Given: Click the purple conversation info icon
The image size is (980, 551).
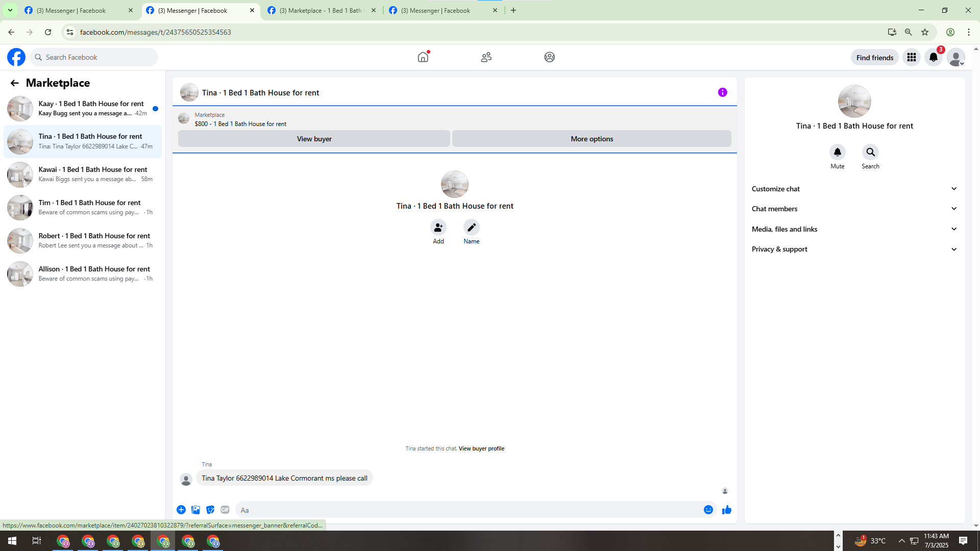Looking at the screenshot, I should [x=722, y=92].
